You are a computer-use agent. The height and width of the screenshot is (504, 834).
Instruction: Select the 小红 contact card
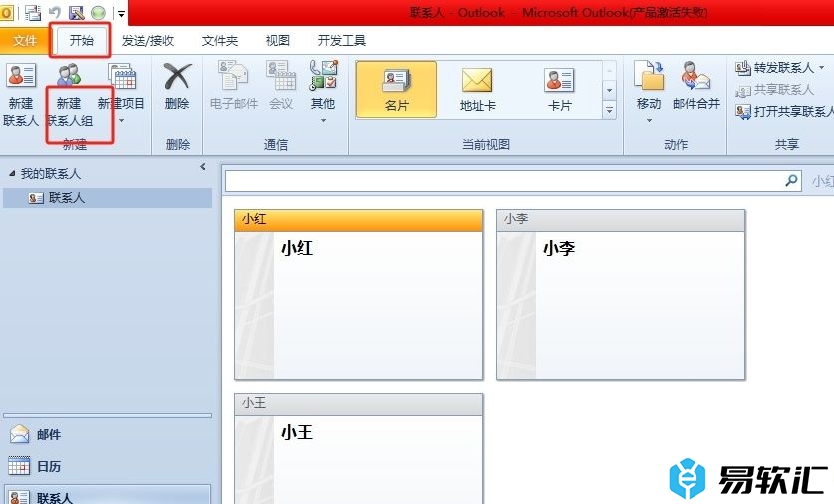[359, 295]
